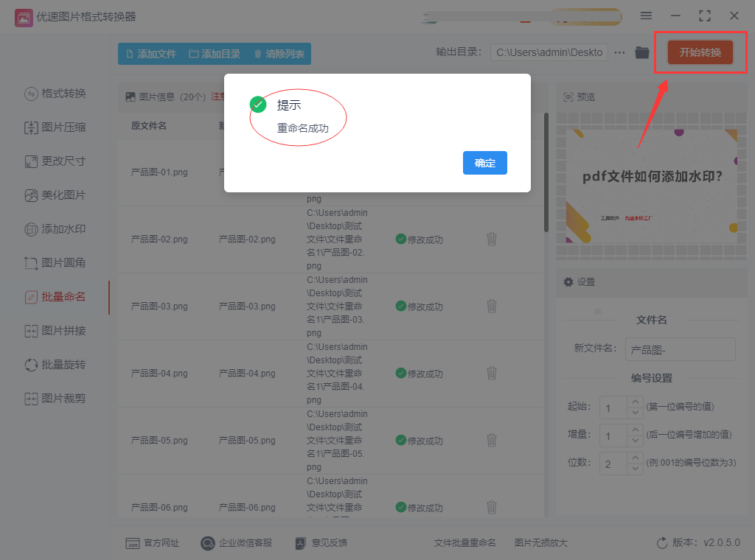Delete the 产品图-04.png row via its trash icon
This screenshot has width=755, height=560.
(x=492, y=374)
